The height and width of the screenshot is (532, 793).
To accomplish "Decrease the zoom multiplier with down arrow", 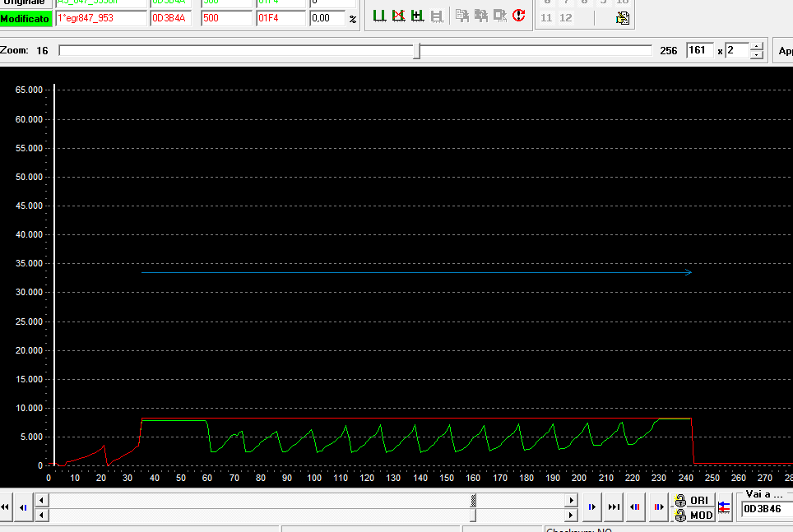I will 757,55.
